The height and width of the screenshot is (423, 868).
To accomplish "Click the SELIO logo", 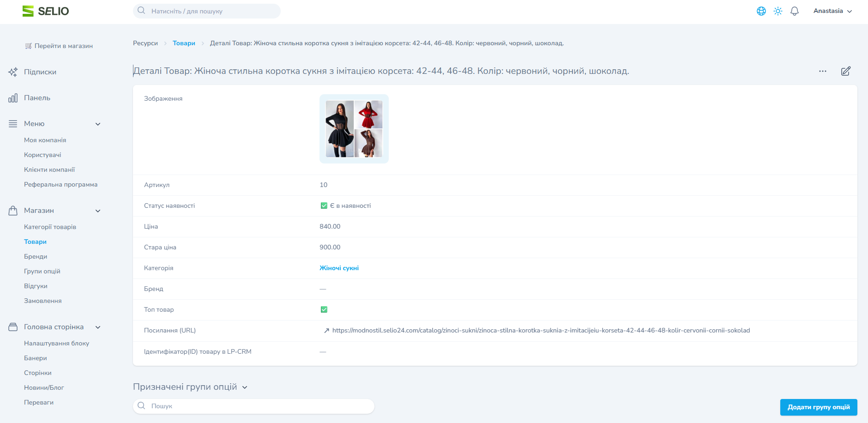I will click(46, 11).
